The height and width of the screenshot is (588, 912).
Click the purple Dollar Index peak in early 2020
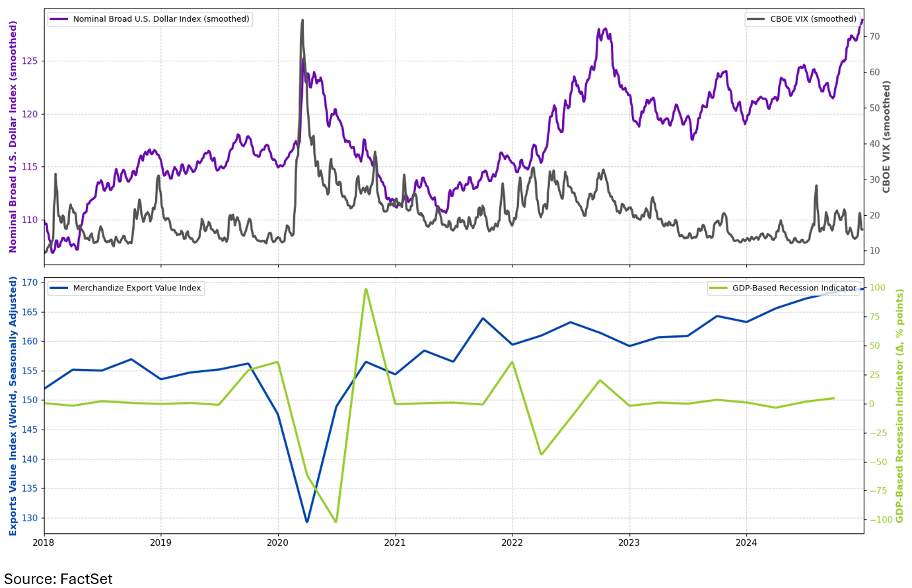[303, 58]
